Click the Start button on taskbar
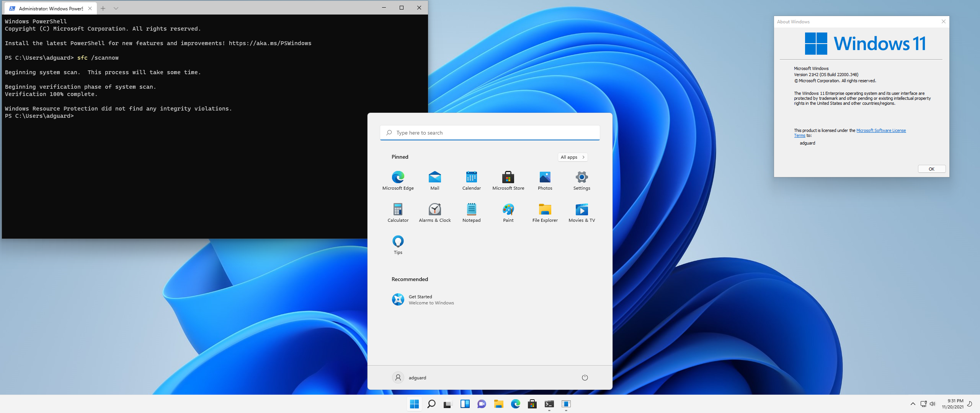The height and width of the screenshot is (413, 980). pos(414,404)
